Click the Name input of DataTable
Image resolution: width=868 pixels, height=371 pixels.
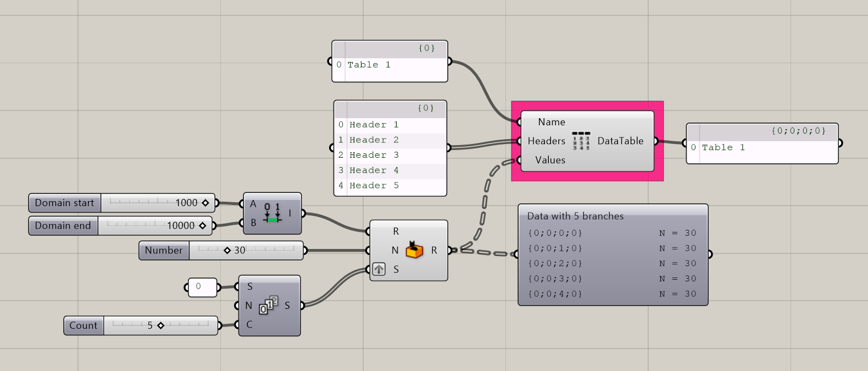pyautogui.click(x=551, y=122)
